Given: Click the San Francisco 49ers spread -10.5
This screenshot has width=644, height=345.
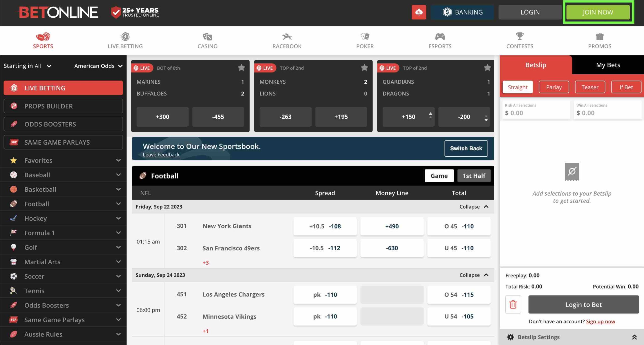Looking at the screenshot, I should (x=325, y=247).
